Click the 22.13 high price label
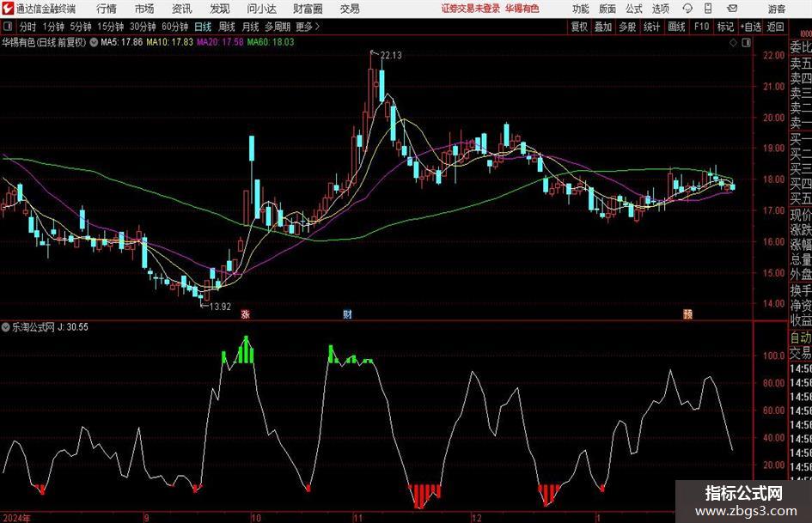812x523 pixels. tap(391, 55)
